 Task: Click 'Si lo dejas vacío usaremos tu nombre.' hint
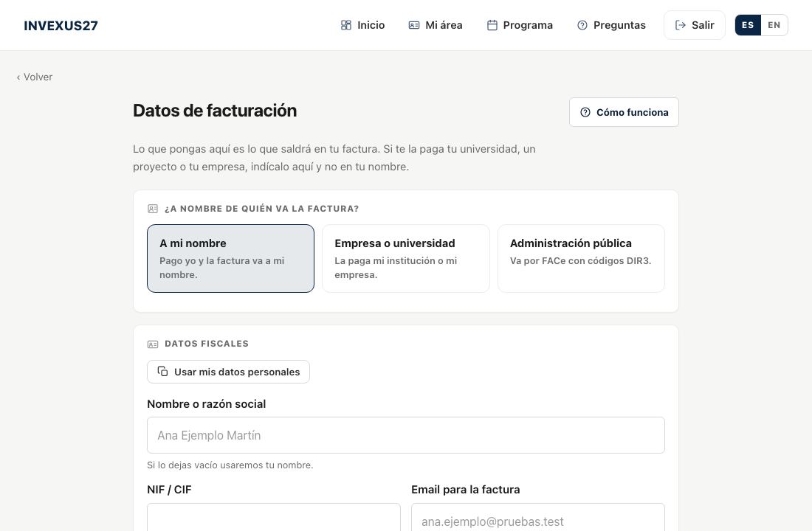point(230,465)
